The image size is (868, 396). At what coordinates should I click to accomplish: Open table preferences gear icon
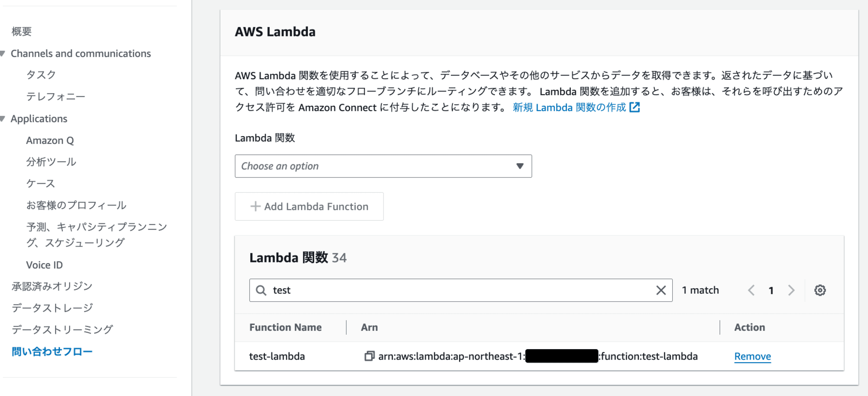[x=820, y=290]
